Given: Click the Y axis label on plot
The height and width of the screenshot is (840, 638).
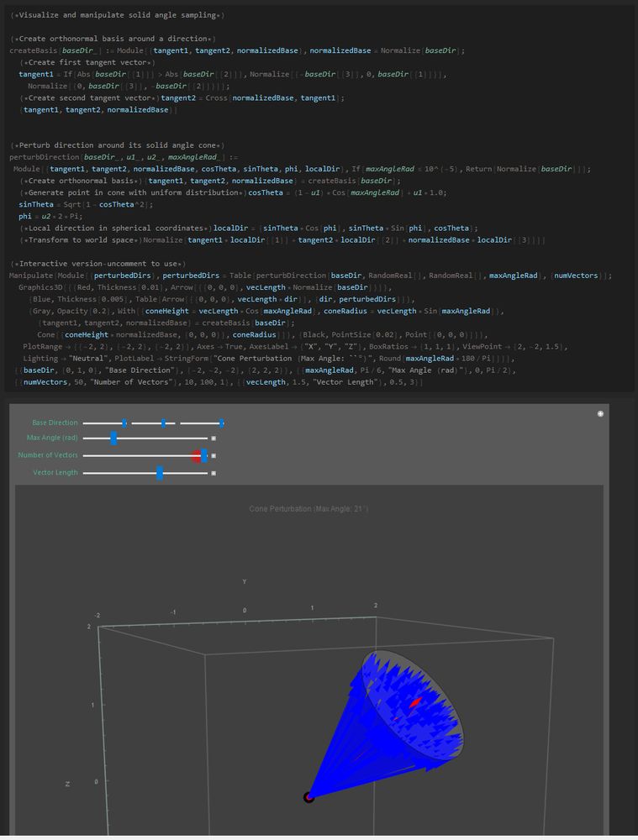Looking at the screenshot, I should 245,582.
